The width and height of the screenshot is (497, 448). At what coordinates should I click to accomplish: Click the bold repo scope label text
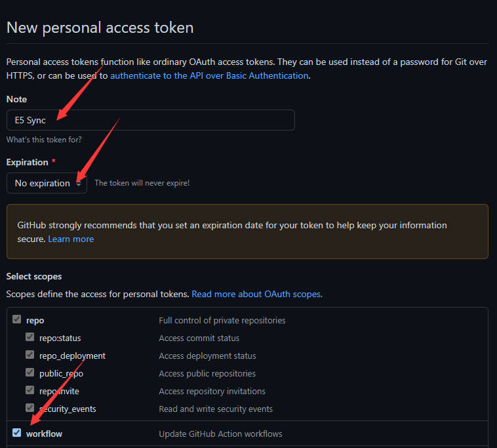(35, 320)
